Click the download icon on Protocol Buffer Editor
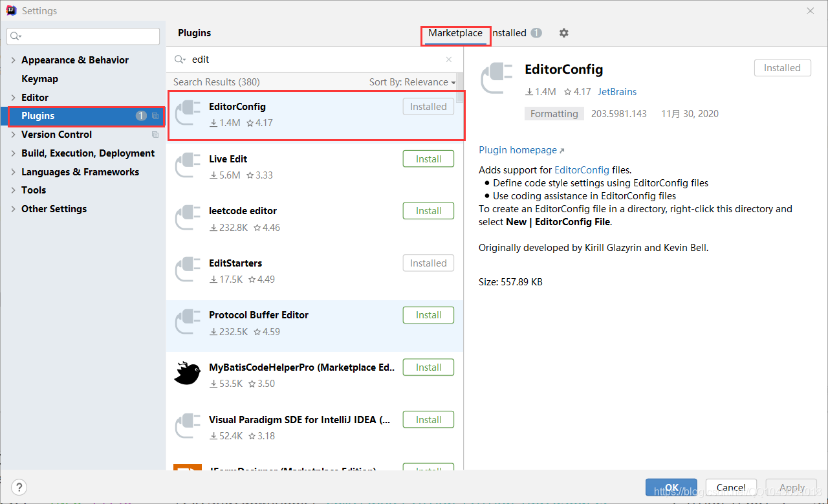This screenshot has width=828, height=504. 214,332
